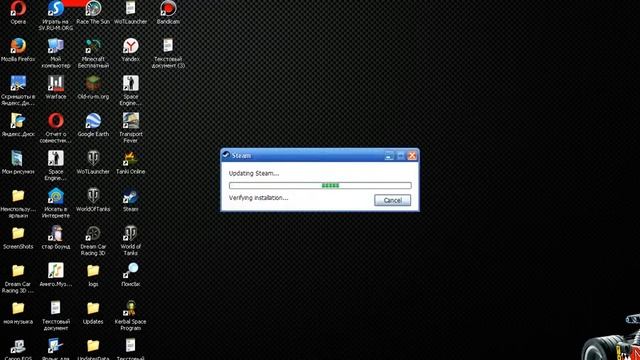
Task: Open the Opera browser shortcut
Action: tap(18, 9)
